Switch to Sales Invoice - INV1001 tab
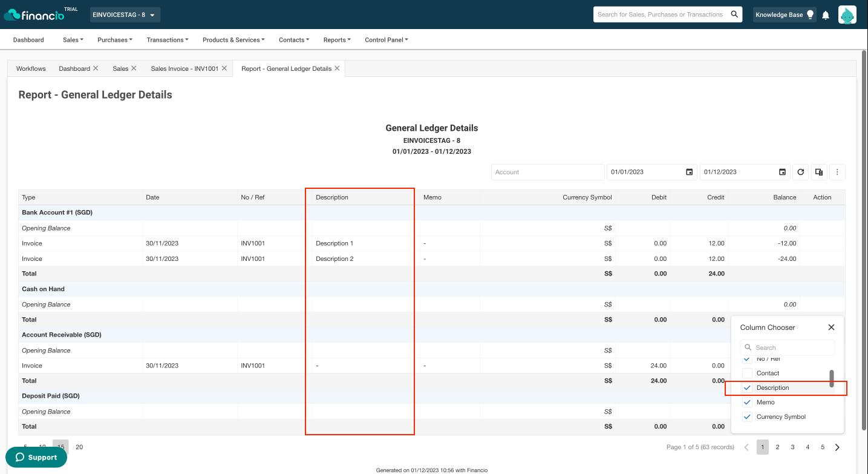This screenshot has width=868, height=474. (184, 68)
